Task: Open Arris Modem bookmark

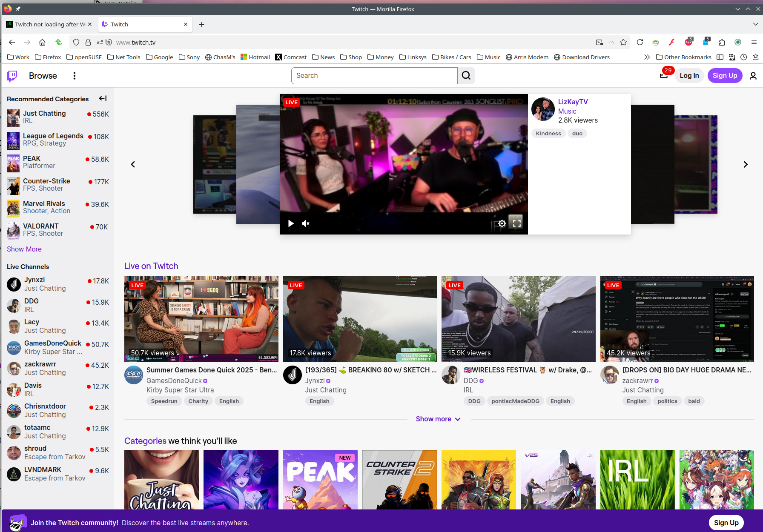Action: [527, 57]
